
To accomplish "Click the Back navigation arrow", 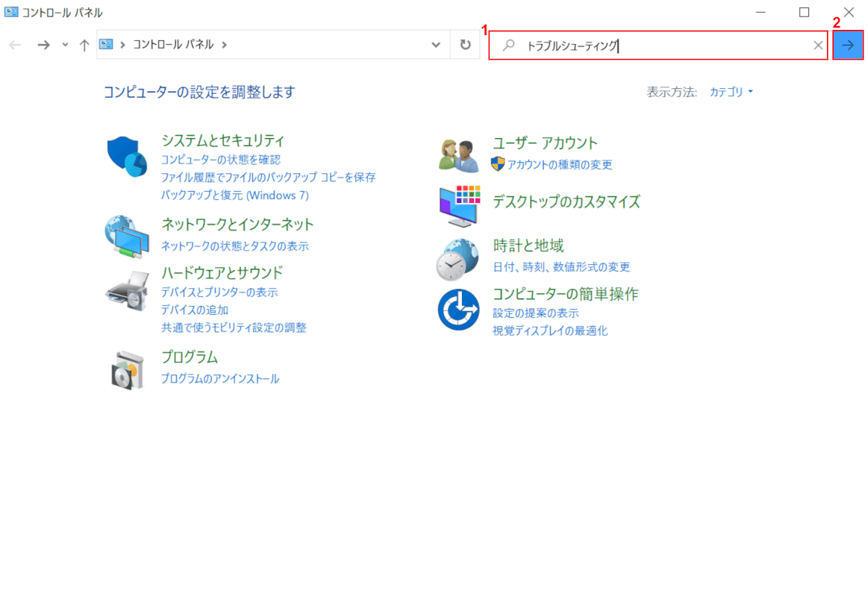I will [16, 45].
